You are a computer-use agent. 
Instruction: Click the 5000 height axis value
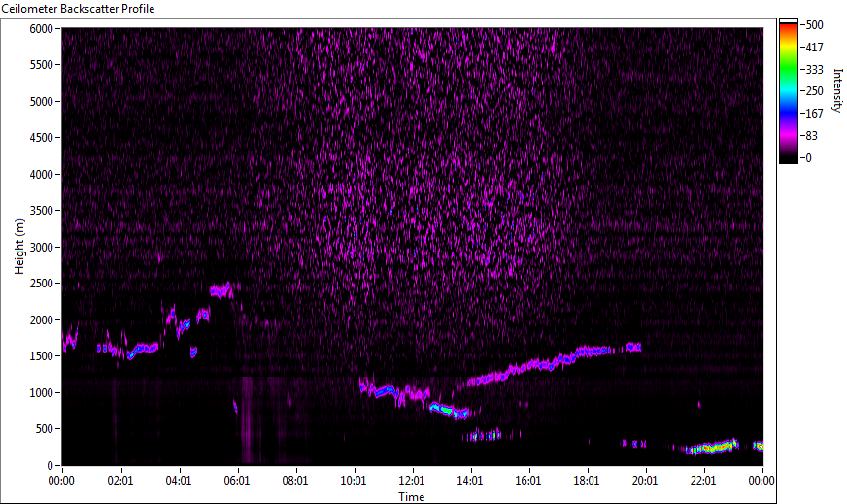coord(41,102)
